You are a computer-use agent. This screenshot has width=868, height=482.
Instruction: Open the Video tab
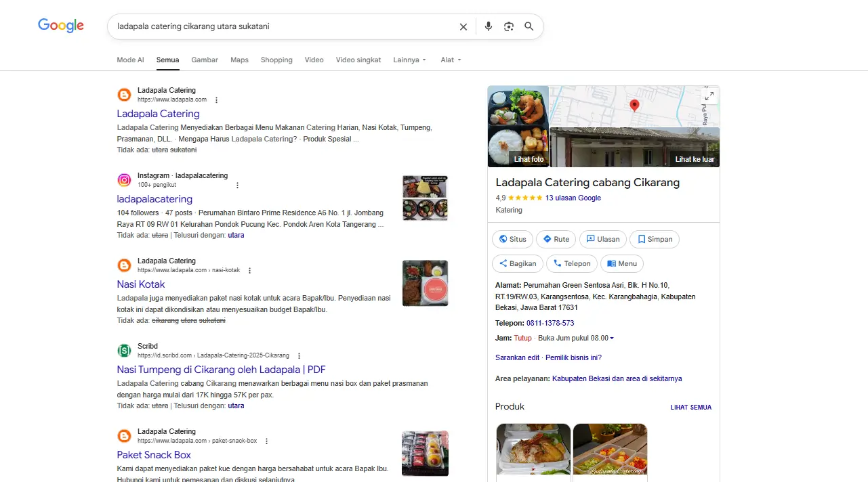click(314, 60)
